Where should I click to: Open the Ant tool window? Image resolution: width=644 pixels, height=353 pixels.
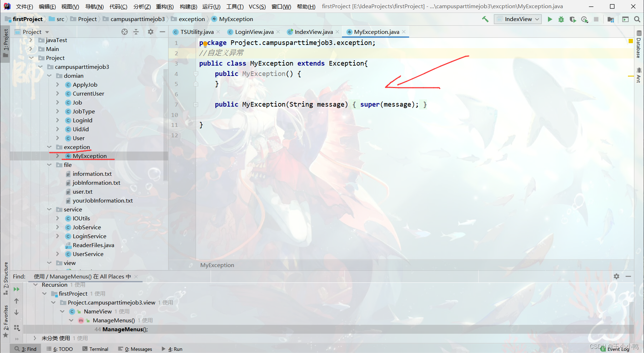[x=639, y=75]
